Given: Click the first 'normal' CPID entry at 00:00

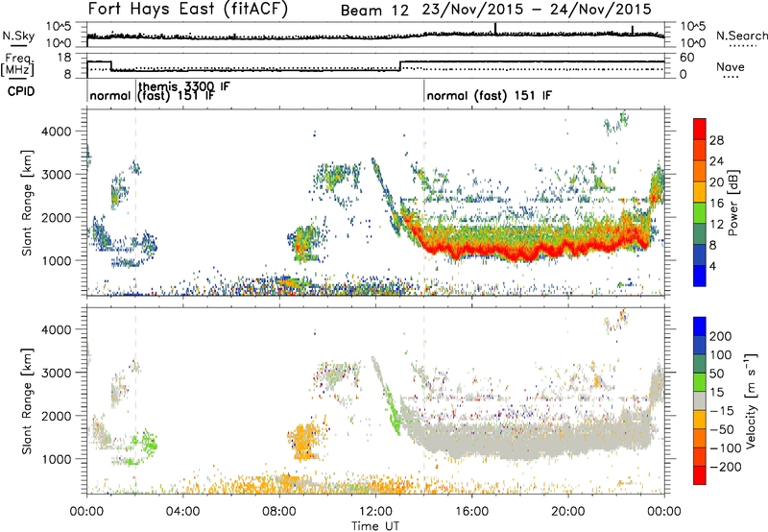Looking at the screenshot, I should pyautogui.click(x=110, y=95).
